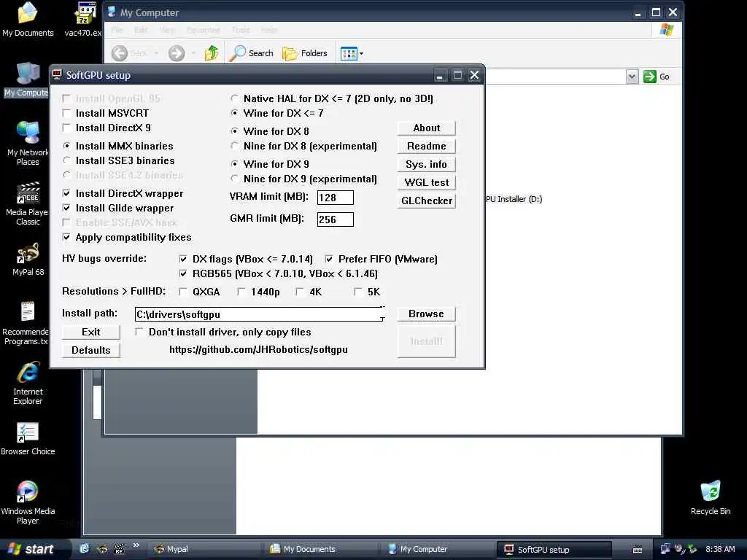
Task: Click Up folder icon in My Computer toolbar
Action: pos(212,53)
